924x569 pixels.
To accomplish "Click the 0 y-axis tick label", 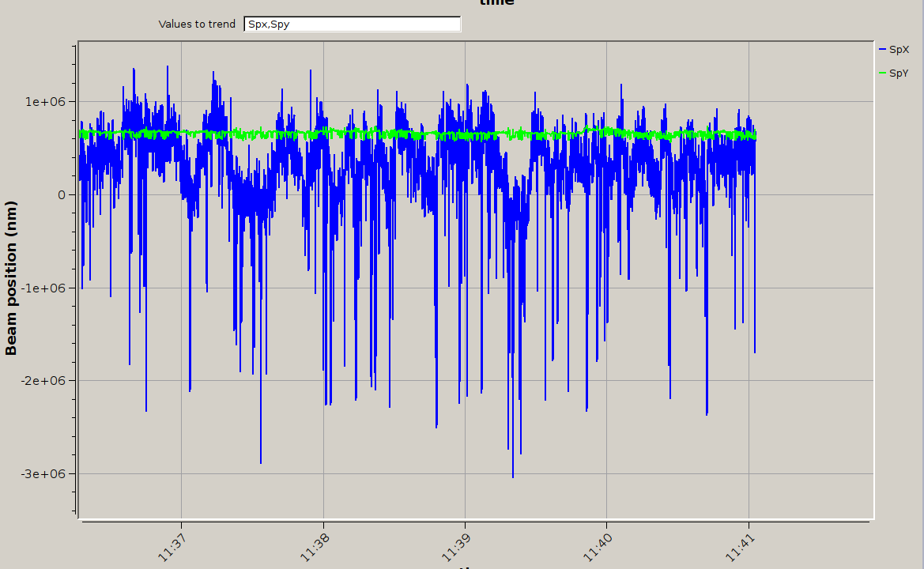I will 62,195.
